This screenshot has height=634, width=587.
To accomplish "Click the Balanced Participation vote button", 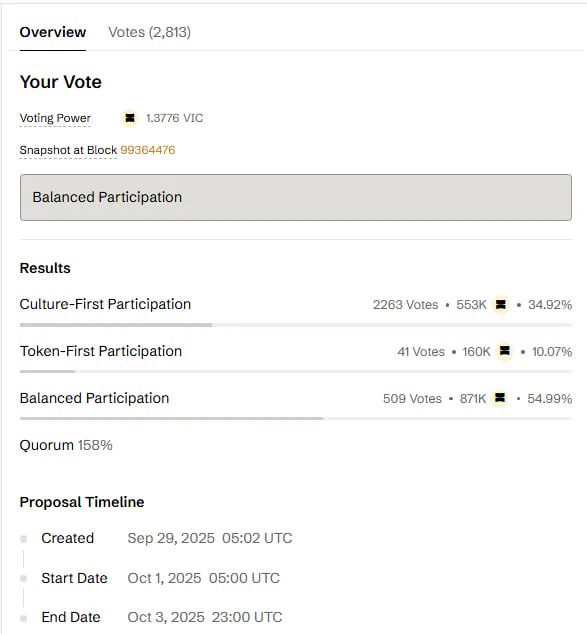I will point(296,197).
